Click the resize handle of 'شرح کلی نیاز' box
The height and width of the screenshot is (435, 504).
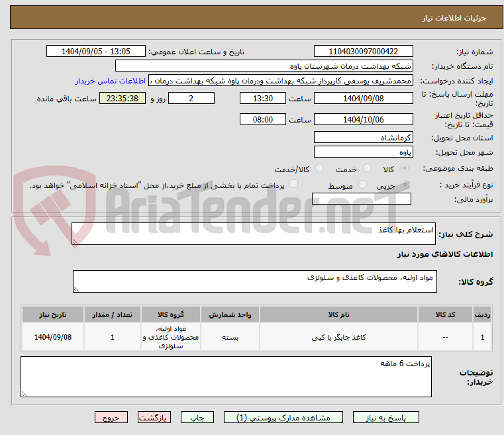[x=75, y=242]
